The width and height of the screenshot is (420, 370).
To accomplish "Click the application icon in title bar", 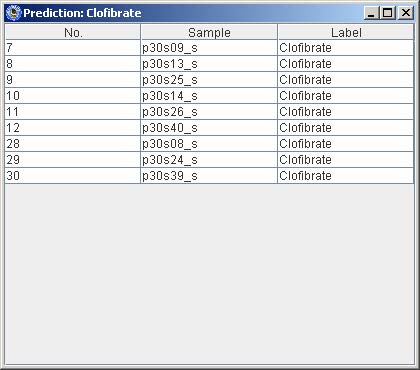I will pyautogui.click(x=13, y=13).
